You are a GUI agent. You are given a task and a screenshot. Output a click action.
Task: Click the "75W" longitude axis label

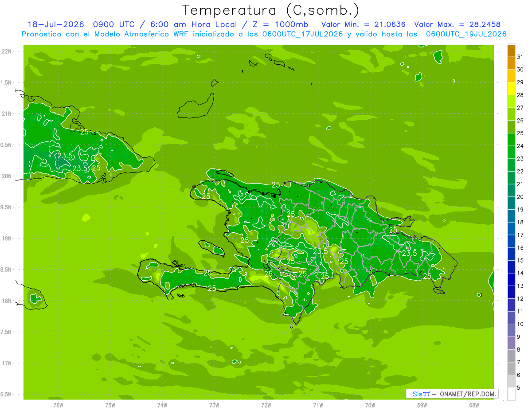tap(110, 405)
